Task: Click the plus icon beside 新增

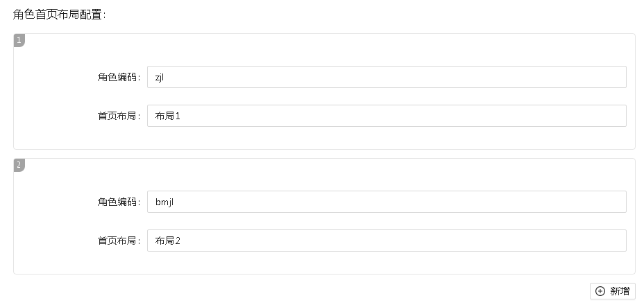Action: tap(600, 291)
